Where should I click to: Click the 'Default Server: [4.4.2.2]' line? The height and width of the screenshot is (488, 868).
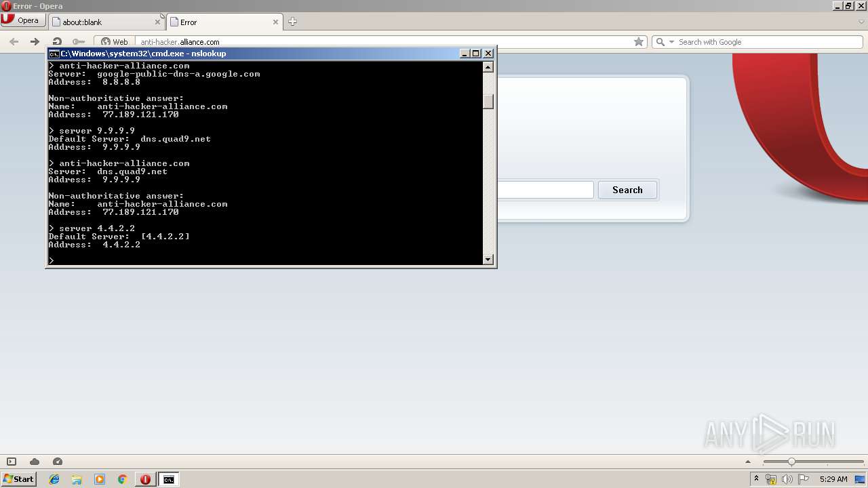119,237
